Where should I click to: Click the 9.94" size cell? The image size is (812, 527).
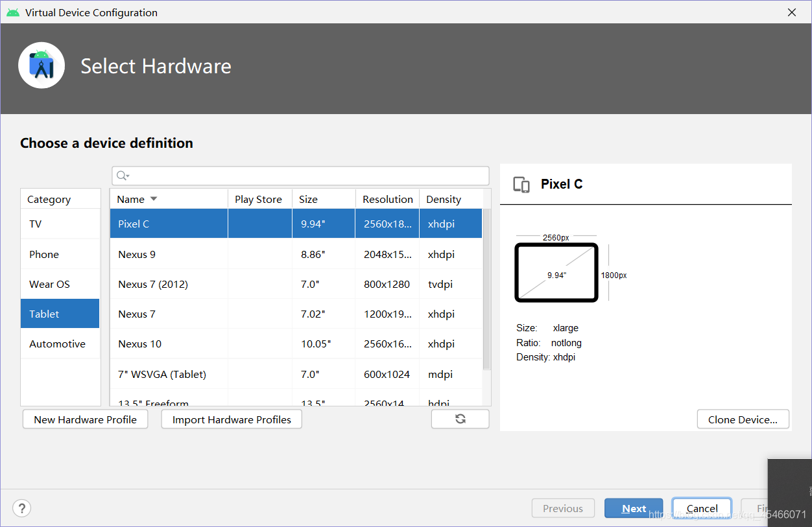pos(324,224)
